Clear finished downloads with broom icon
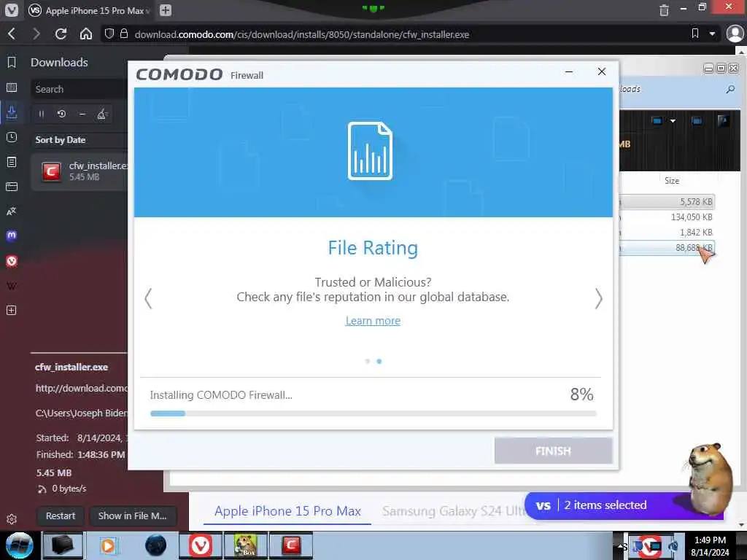Image resolution: width=747 pixels, height=560 pixels. [102, 114]
